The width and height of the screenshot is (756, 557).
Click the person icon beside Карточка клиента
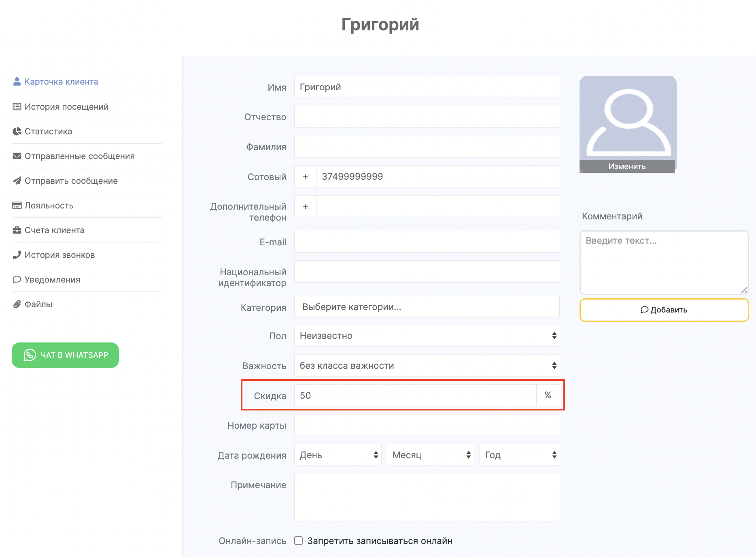pyautogui.click(x=17, y=82)
